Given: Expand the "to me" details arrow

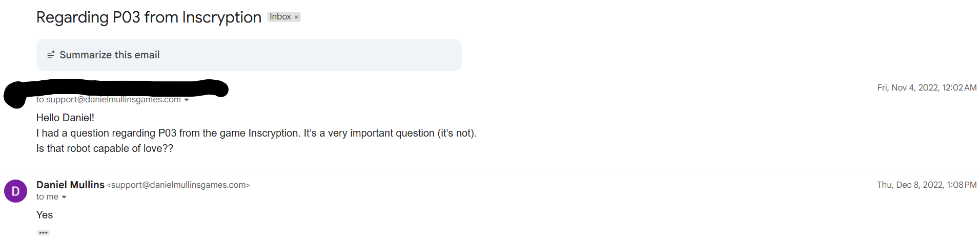Looking at the screenshot, I should point(64,197).
